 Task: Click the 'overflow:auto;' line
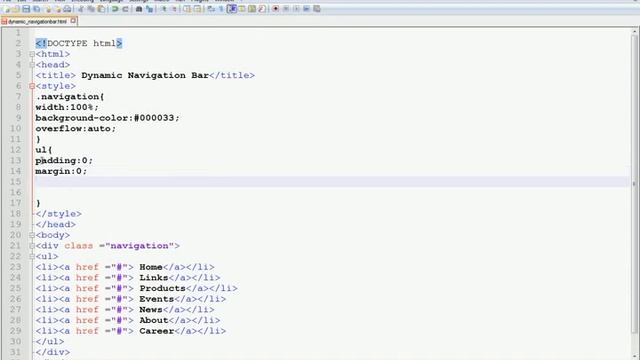76,129
